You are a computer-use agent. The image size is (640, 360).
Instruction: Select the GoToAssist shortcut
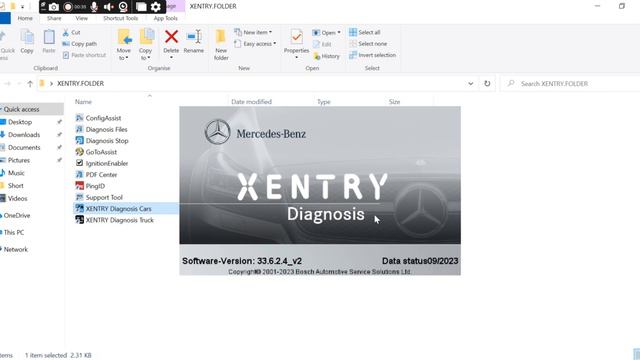[96, 152]
